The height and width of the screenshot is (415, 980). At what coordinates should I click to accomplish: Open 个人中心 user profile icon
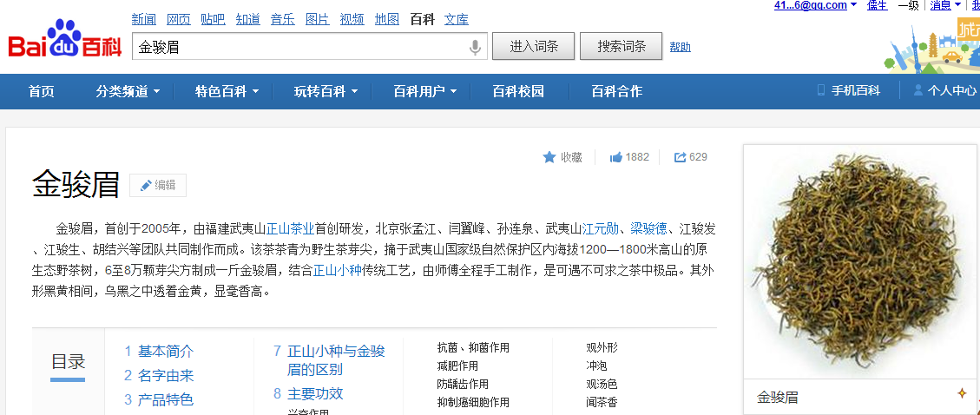[918, 90]
